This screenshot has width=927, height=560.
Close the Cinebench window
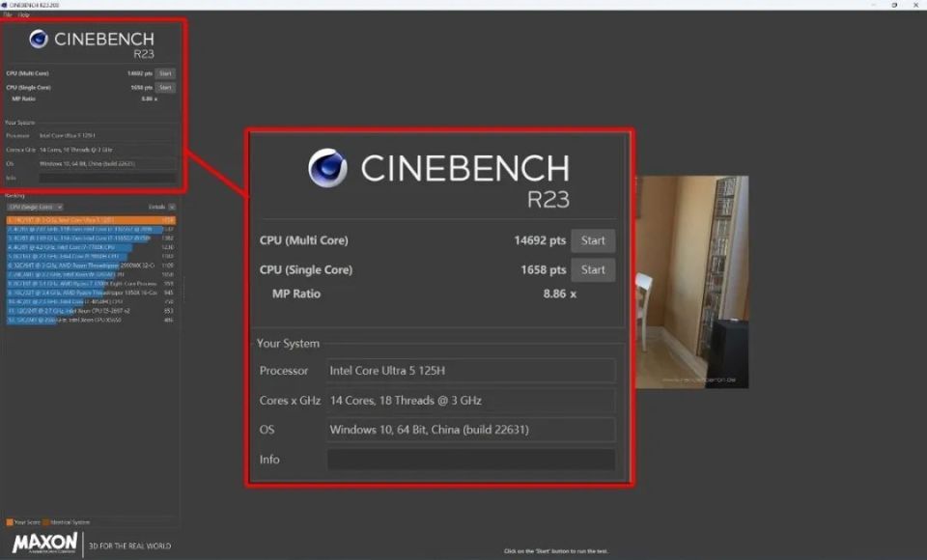tap(915, 5)
